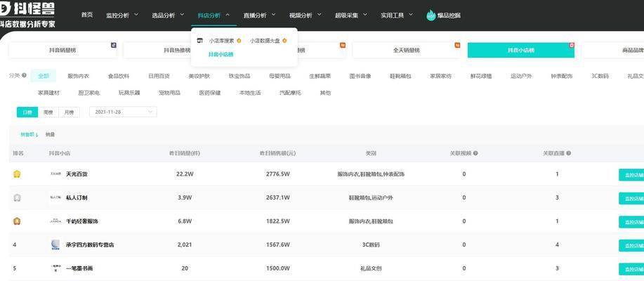644x281 pixels.
Task: Click the monitor button in 承宇四方数码专营店 row
Action: coord(631,245)
